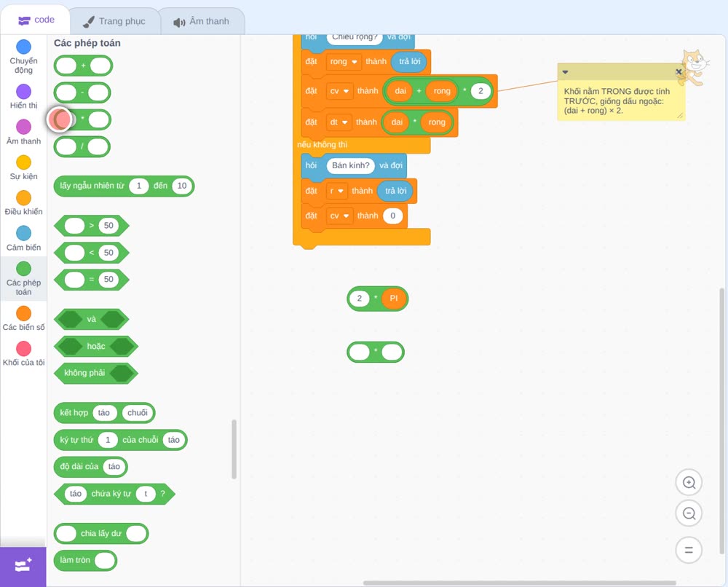The image size is (728, 587).
Task: Open the add extension button
Action: [23, 566]
